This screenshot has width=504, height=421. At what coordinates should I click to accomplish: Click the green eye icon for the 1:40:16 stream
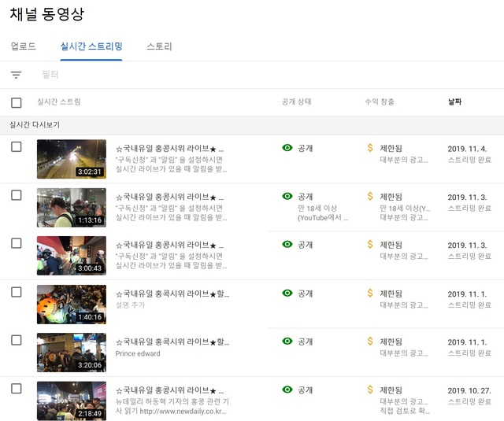coord(287,293)
